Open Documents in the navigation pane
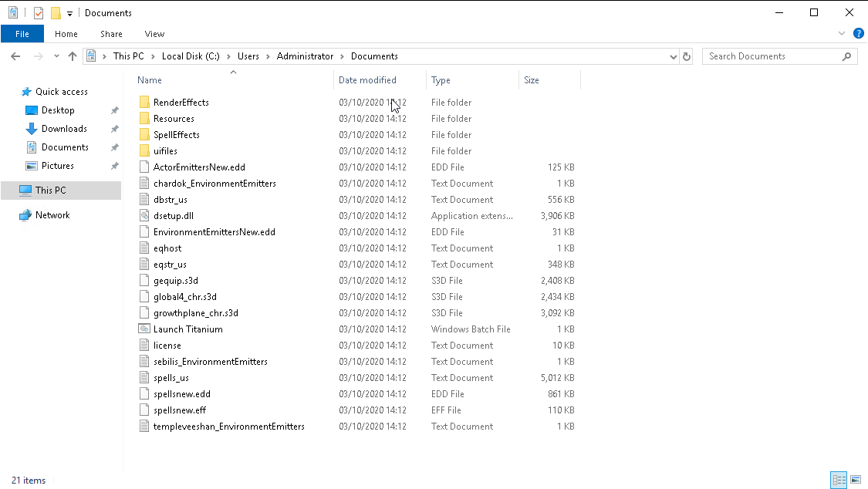This screenshot has width=868, height=489. 65,147
